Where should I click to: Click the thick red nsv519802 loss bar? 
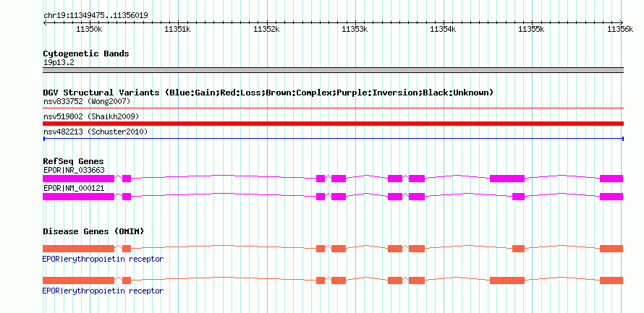333,124
